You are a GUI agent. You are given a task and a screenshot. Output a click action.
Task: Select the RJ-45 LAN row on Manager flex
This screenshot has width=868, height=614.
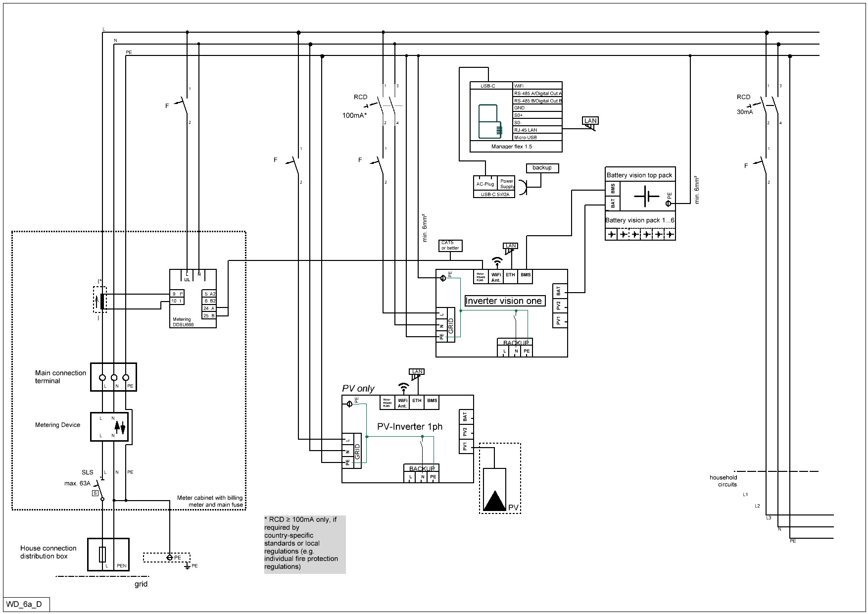[x=537, y=130]
